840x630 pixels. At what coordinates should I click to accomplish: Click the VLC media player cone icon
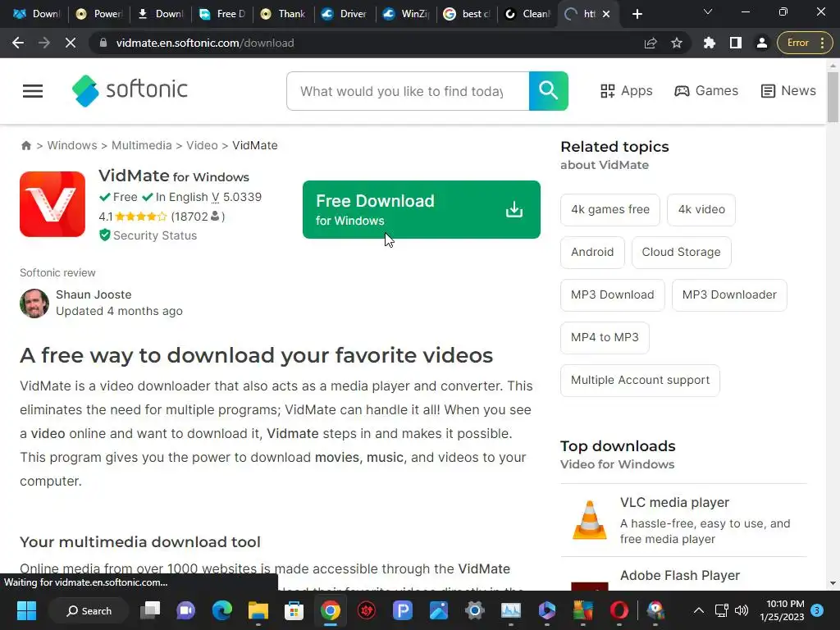click(590, 519)
